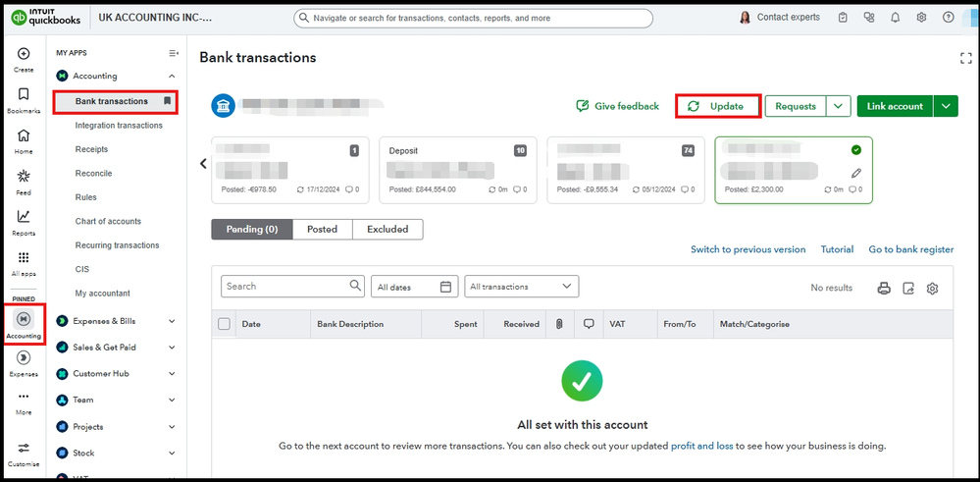Open Rules menu item

[86, 197]
